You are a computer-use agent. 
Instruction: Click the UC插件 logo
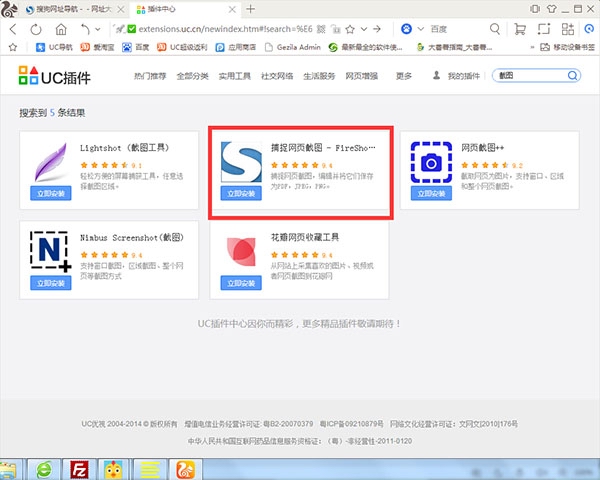click(54, 75)
